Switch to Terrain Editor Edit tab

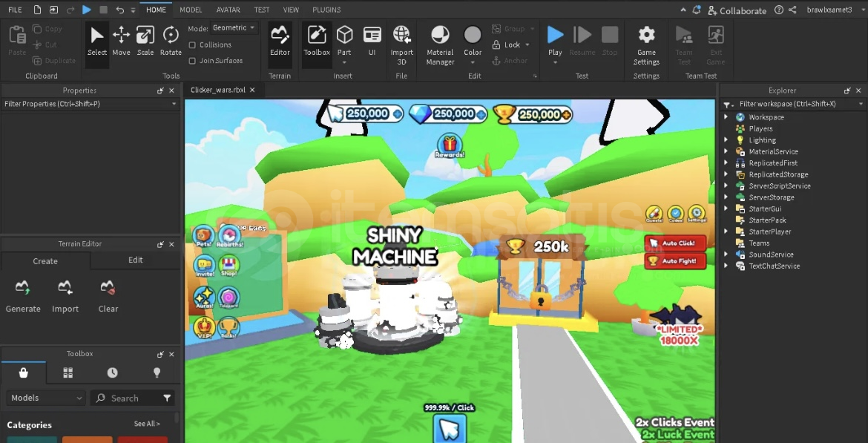pyautogui.click(x=136, y=260)
